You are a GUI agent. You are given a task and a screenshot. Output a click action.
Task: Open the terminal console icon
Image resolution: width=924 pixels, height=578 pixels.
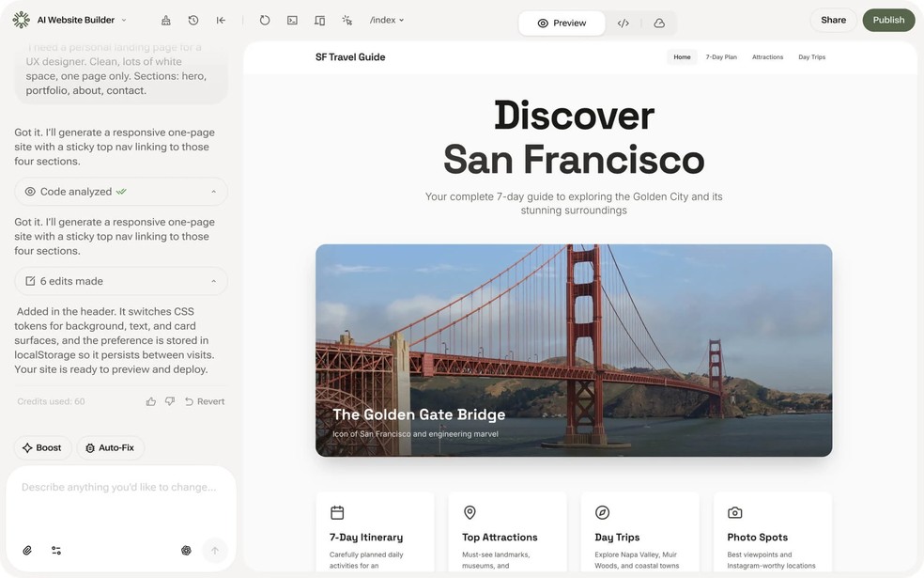(x=292, y=21)
